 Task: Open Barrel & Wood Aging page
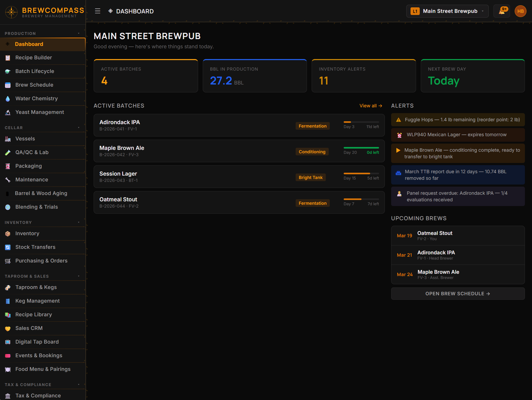43,193
